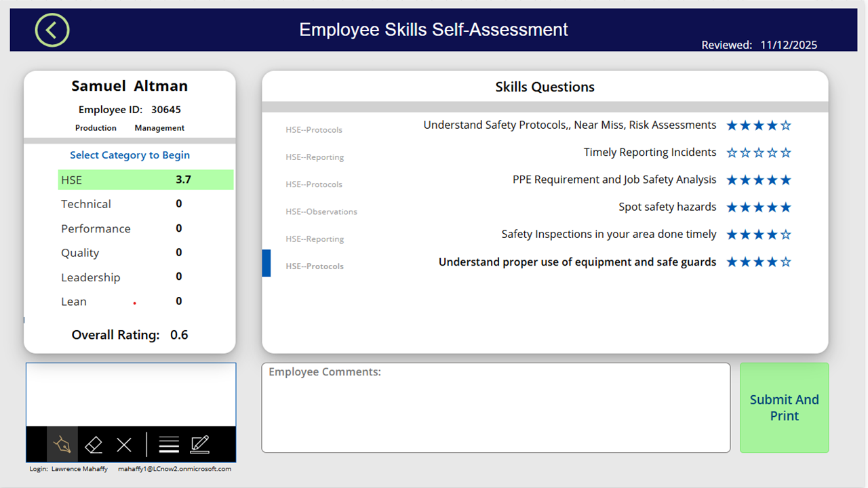
Task: Select the Technical category
Action: click(86, 204)
